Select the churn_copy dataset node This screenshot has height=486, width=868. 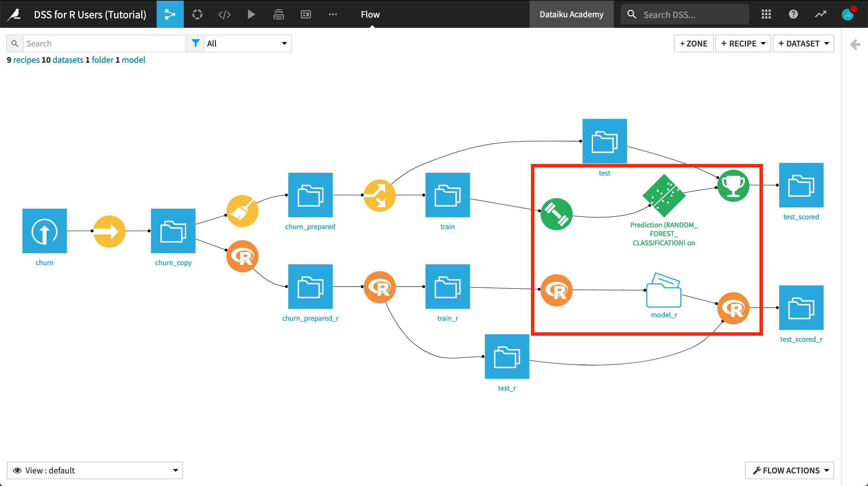173,231
